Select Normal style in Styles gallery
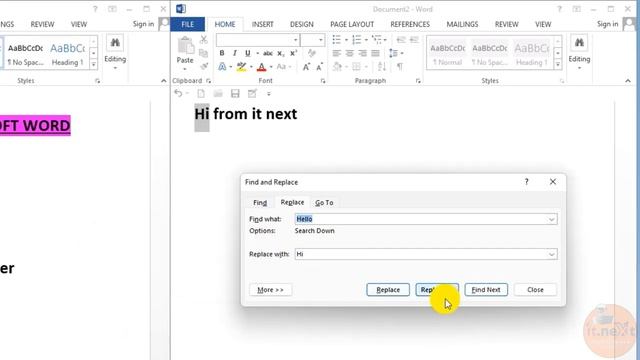The image size is (640, 360). (x=448, y=53)
